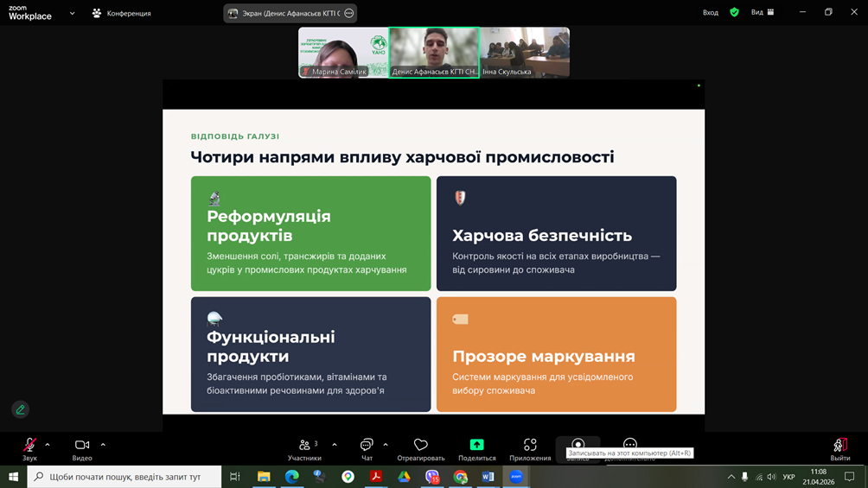This screenshot has height=488, width=868.
Task: Open the shared screen options ellipsis
Action: coord(348,13)
